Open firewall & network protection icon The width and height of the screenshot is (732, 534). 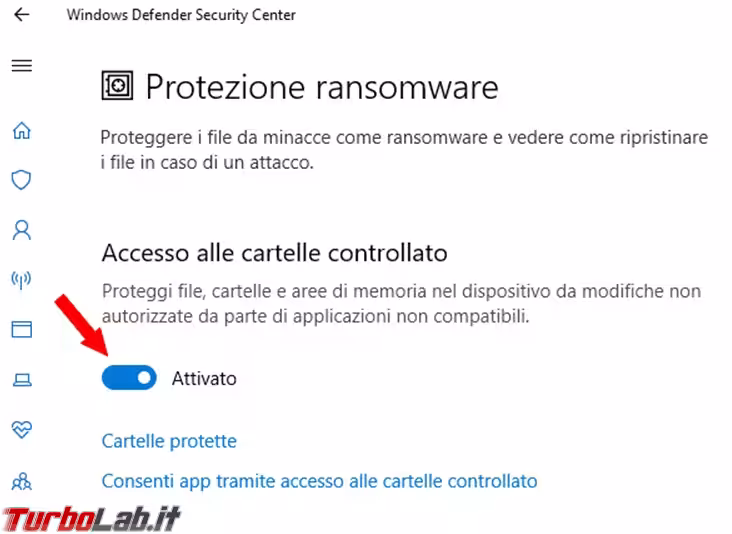click(x=21, y=279)
